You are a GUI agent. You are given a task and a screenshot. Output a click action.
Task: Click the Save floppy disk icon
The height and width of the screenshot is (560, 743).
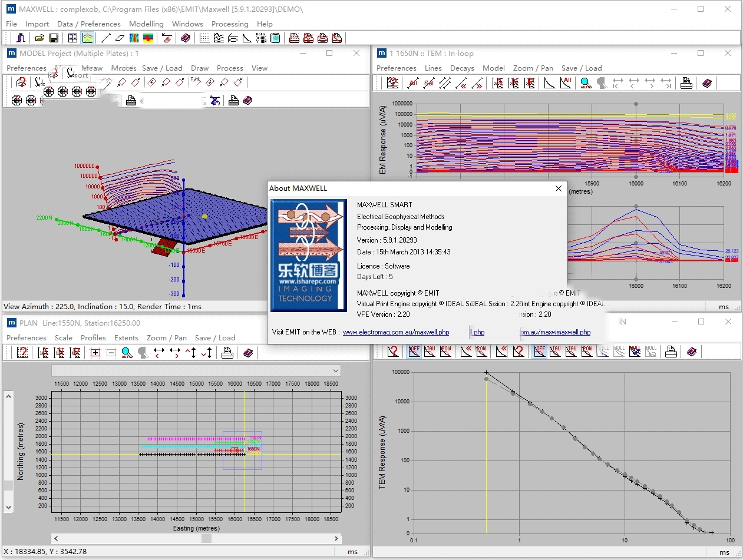click(54, 38)
